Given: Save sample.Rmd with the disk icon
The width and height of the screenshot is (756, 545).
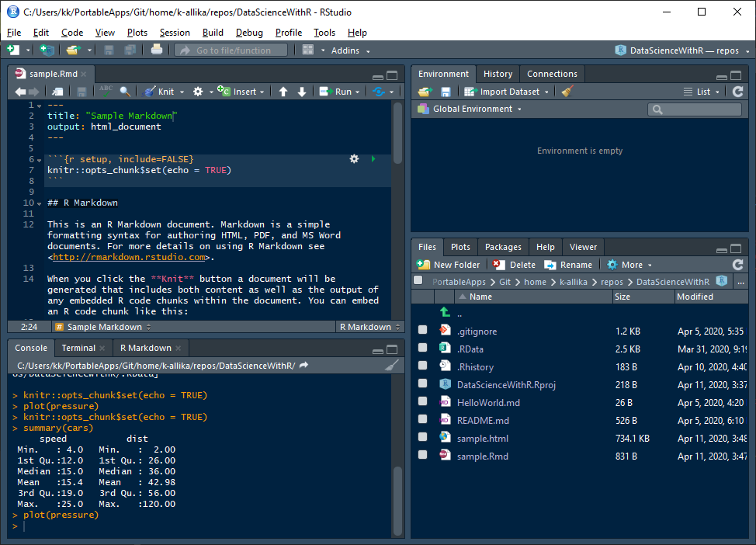Looking at the screenshot, I should [81, 91].
